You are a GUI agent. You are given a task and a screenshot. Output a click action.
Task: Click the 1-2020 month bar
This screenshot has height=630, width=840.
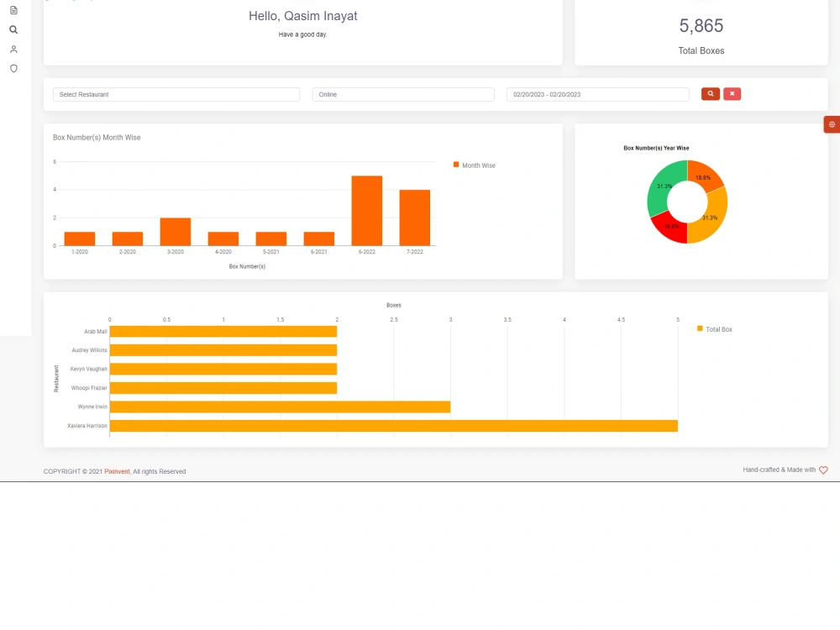[80, 239]
